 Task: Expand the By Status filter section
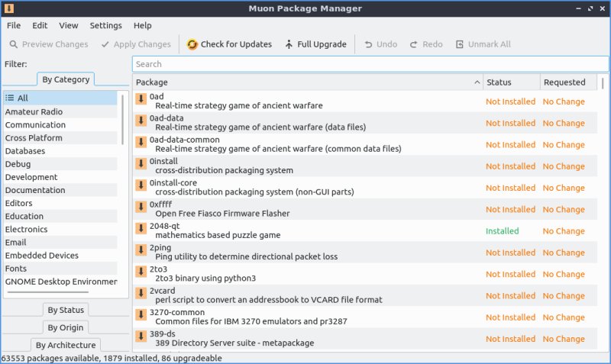pos(66,310)
